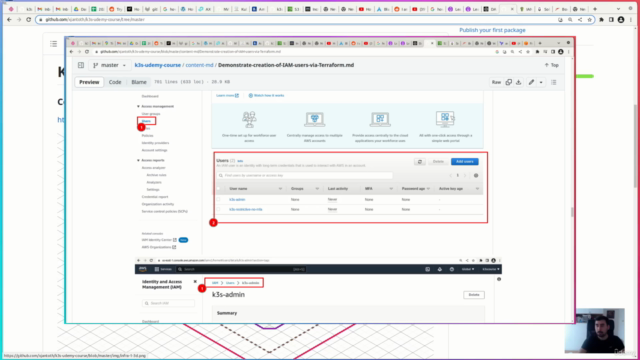Close the IAM navigation pane X
The width and height of the screenshot is (640, 360).
pyautogui.click(x=195, y=282)
